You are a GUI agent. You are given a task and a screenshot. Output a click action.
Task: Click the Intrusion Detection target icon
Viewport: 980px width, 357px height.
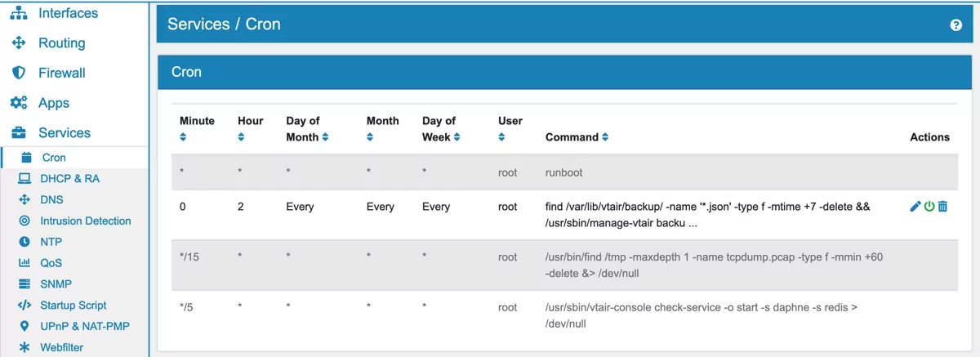(24, 221)
